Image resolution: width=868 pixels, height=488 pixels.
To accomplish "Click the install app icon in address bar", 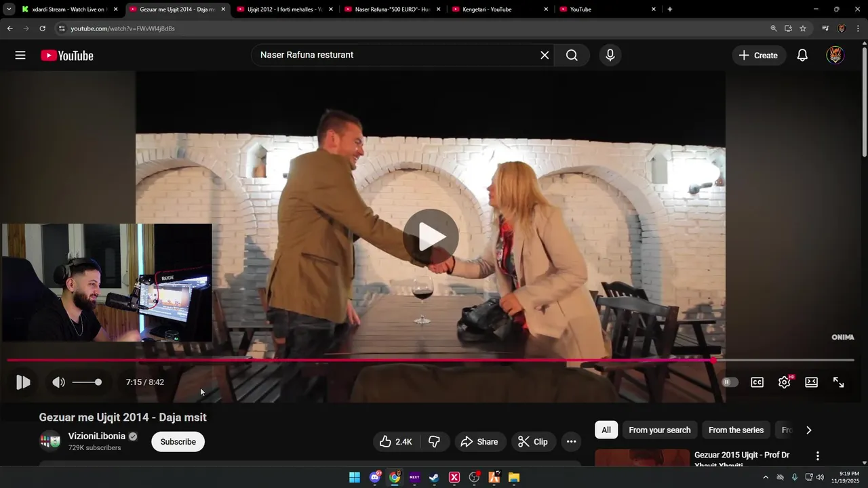I will (788, 28).
